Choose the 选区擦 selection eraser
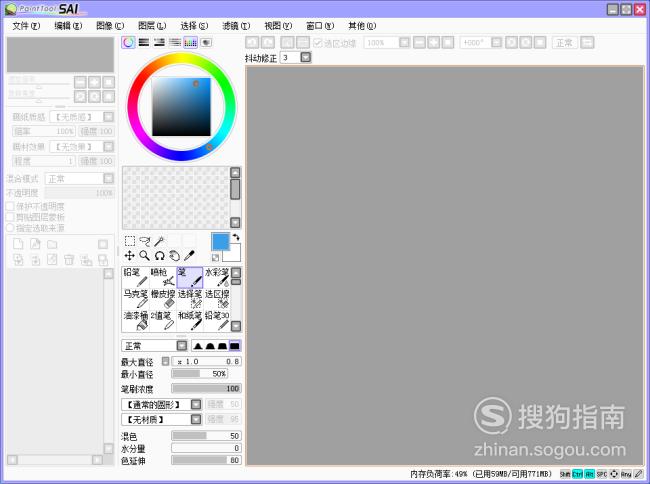Screen dimensions: 650x484 pyautogui.click(x=217, y=299)
